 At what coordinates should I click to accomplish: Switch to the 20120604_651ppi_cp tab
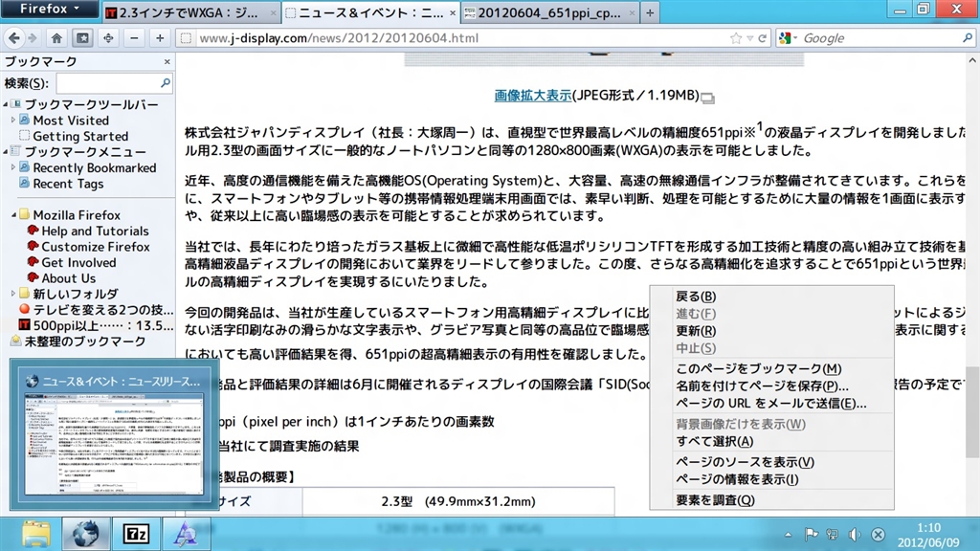[x=550, y=12]
